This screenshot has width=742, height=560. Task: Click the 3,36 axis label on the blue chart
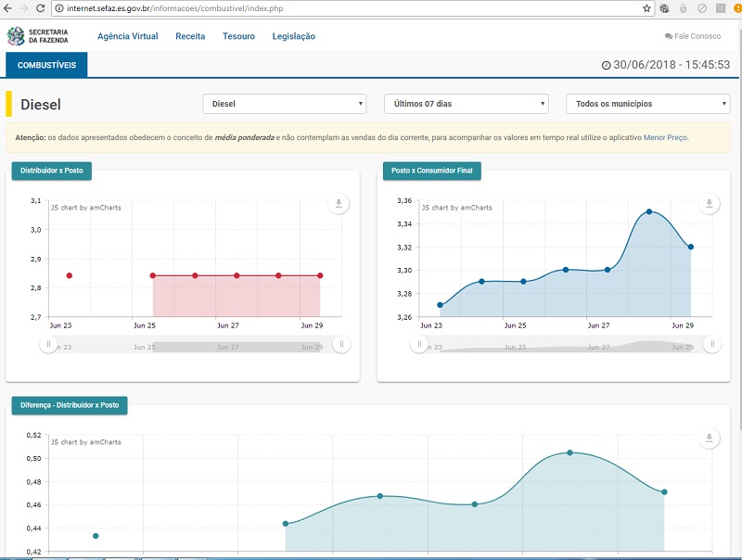(404, 200)
